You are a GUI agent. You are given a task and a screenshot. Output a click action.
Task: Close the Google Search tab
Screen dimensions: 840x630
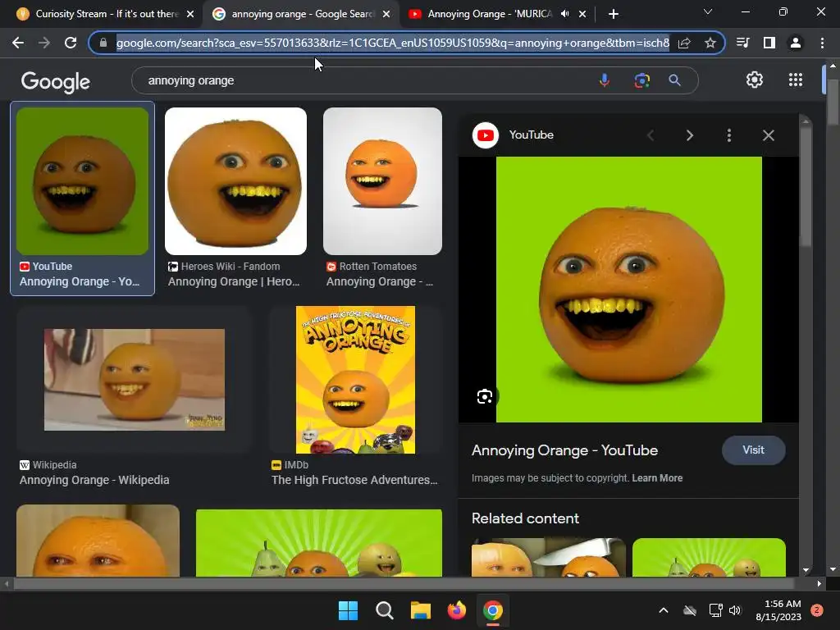click(x=386, y=14)
